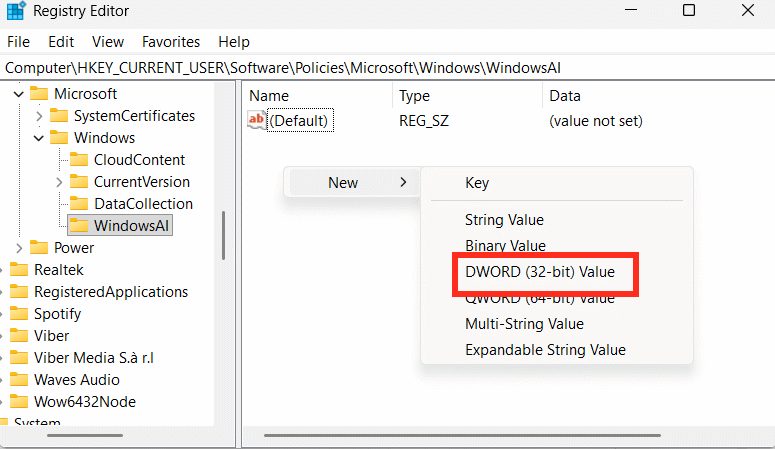Expand the CurrentVersion key

[x=59, y=182]
